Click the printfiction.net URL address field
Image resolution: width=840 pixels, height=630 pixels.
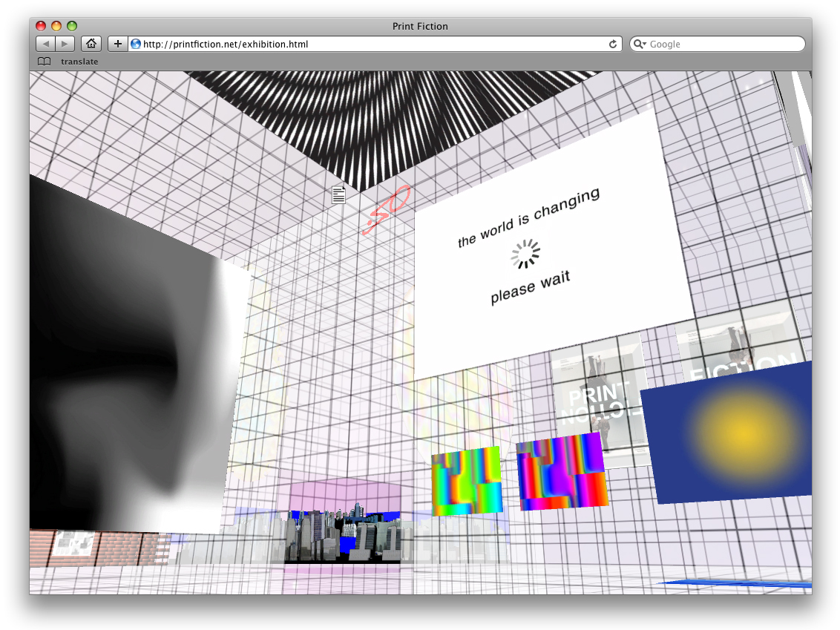point(371,44)
